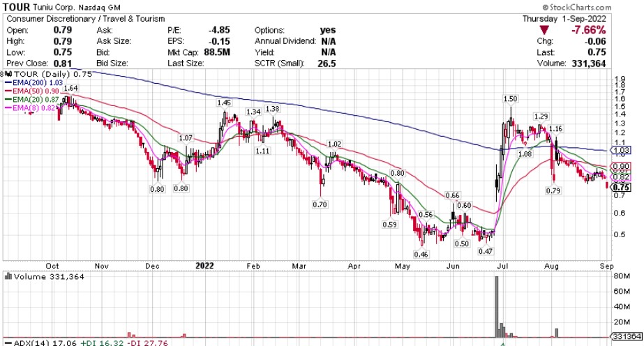Click the 1.64 peak price label
Screen dimensions: 644x346
pyautogui.click(x=70, y=89)
